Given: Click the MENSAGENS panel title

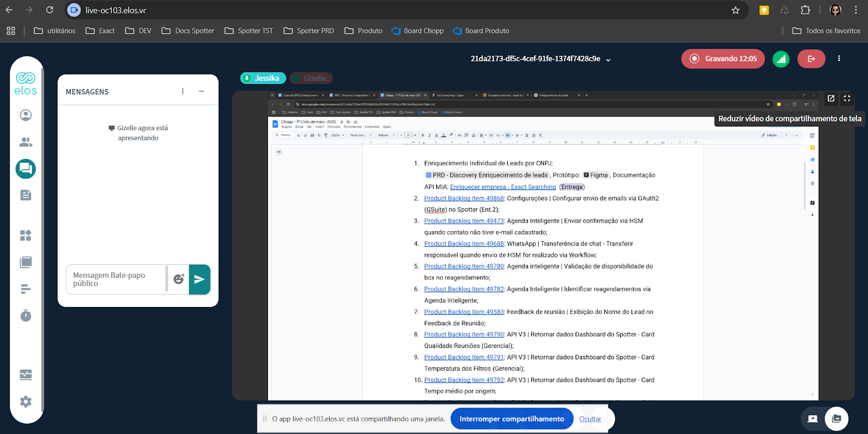Looking at the screenshot, I should [87, 92].
